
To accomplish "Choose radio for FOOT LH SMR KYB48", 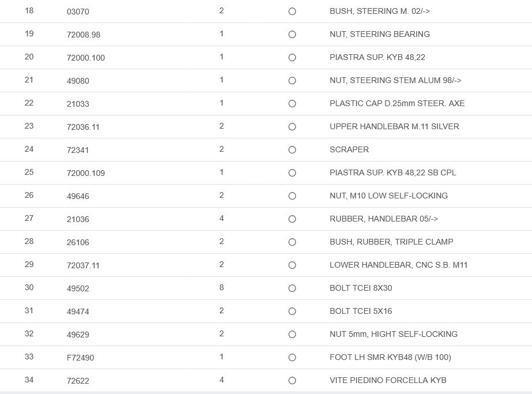I will [292, 358].
